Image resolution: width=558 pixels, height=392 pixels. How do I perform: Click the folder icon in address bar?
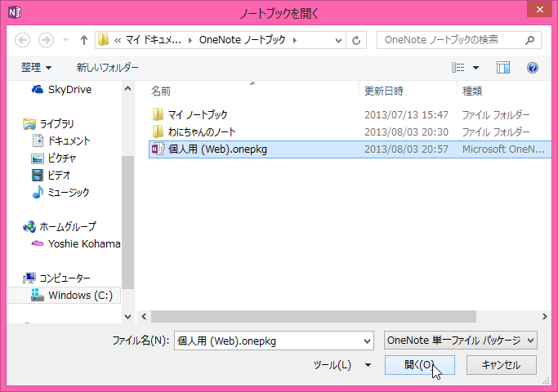[x=103, y=40]
